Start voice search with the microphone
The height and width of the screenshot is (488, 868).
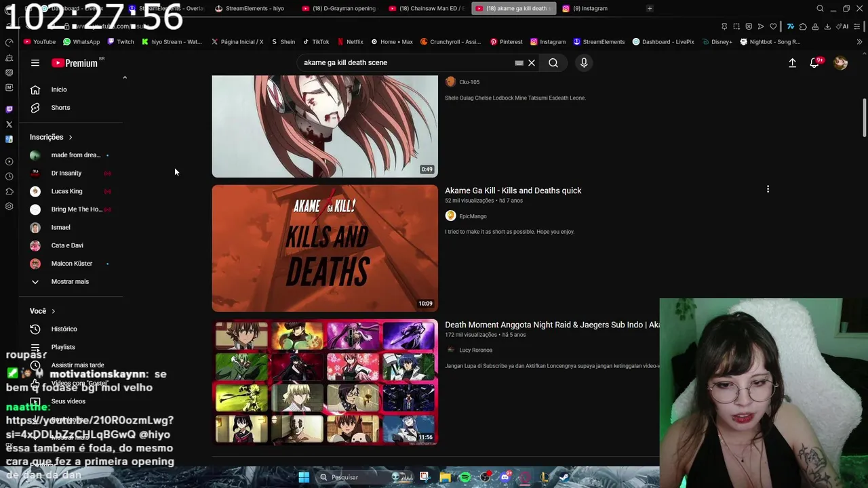(584, 63)
